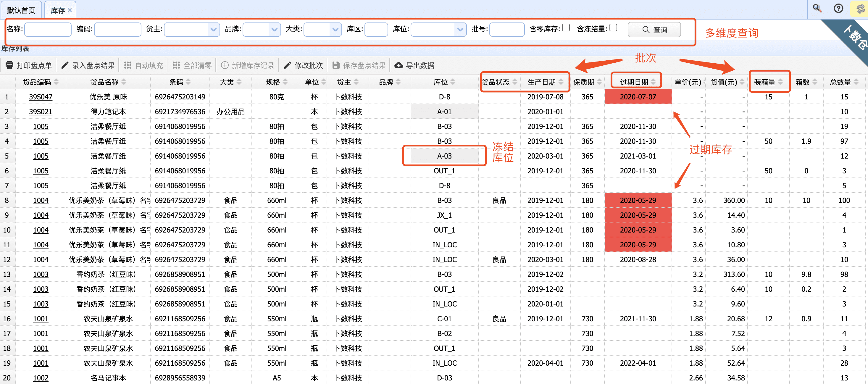Click expiry date cell 2022-04-01

tap(638, 363)
